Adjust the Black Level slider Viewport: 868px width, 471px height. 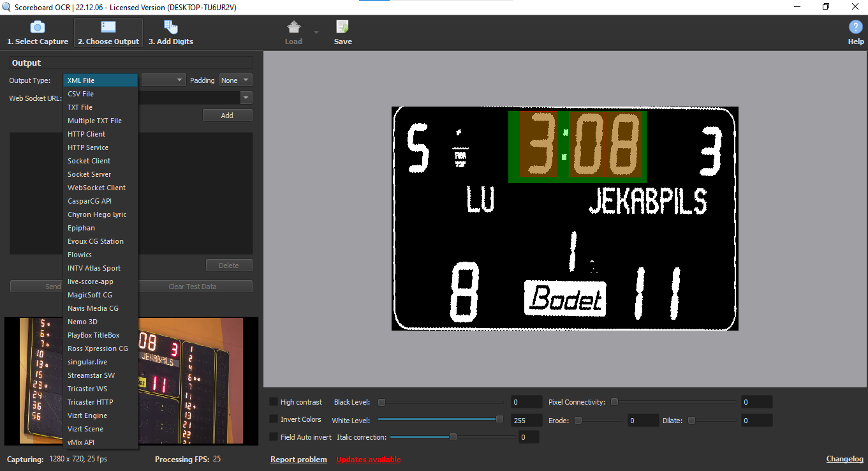point(440,402)
